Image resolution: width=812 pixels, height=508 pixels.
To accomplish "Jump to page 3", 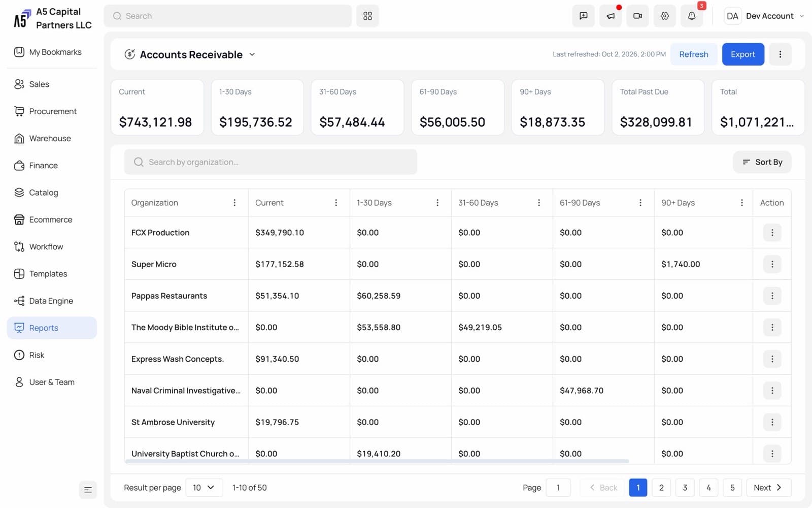I will click(685, 488).
